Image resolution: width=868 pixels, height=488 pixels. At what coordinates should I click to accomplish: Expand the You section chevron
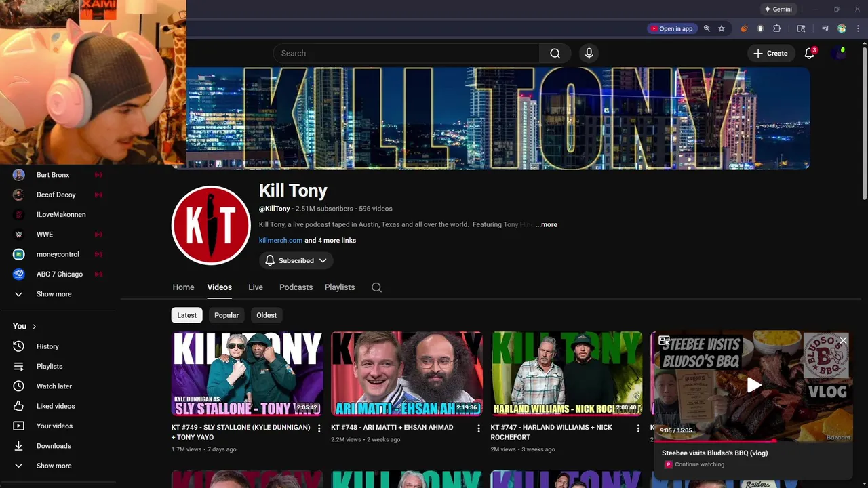[34, 326]
